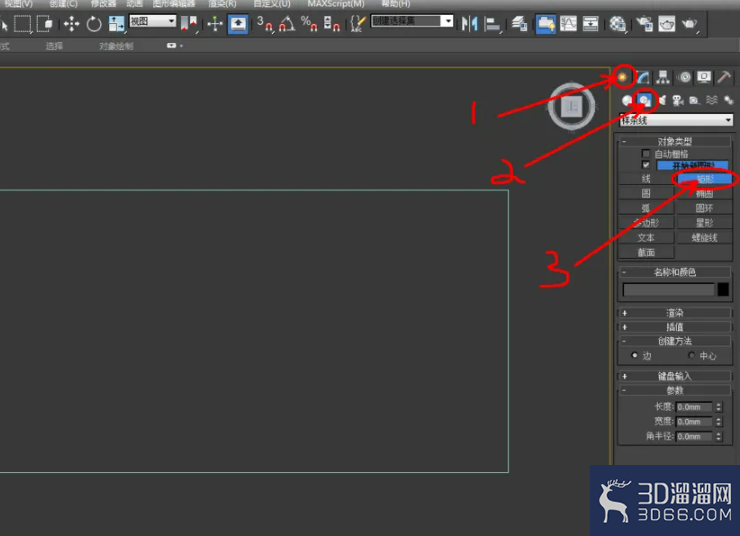The height and width of the screenshot is (536, 740).
Task: Open the reference coordinate system 视图 dropdown
Action: pos(152,21)
